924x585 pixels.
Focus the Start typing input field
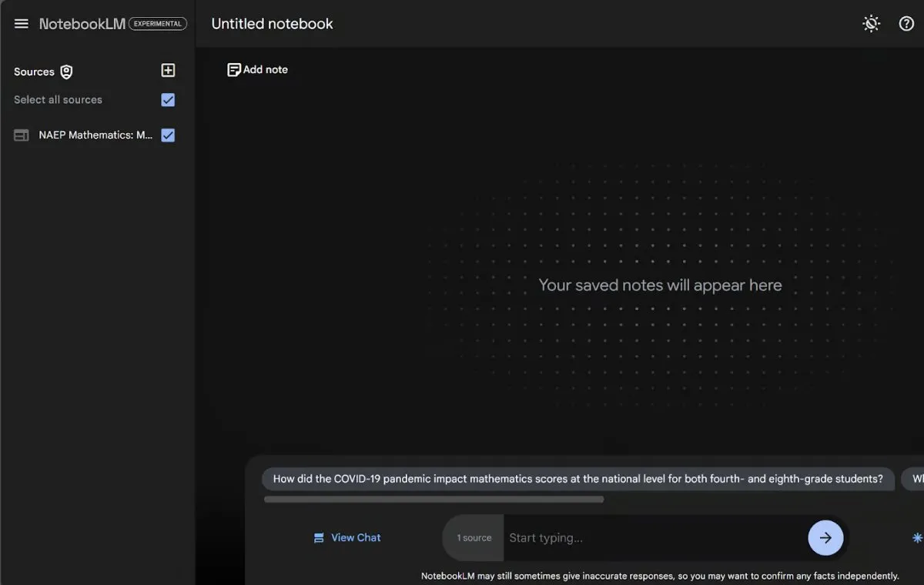(654, 538)
